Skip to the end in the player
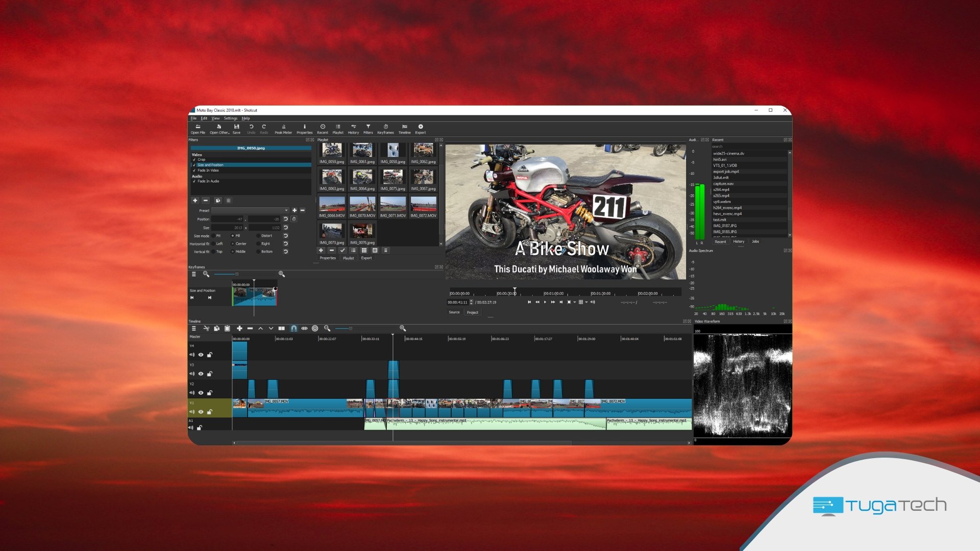Image resolution: width=980 pixels, height=551 pixels. click(x=561, y=302)
